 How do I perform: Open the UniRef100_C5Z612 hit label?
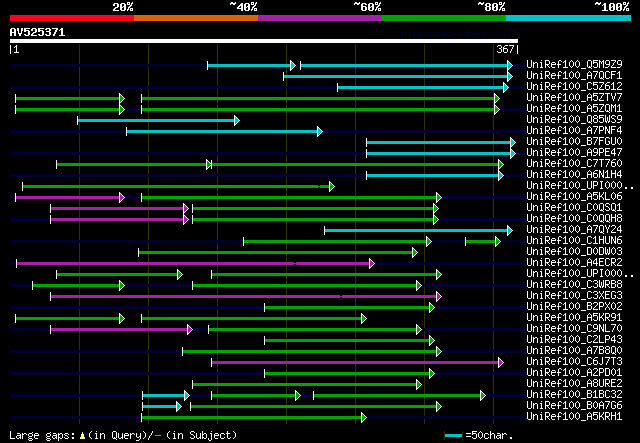click(574, 87)
